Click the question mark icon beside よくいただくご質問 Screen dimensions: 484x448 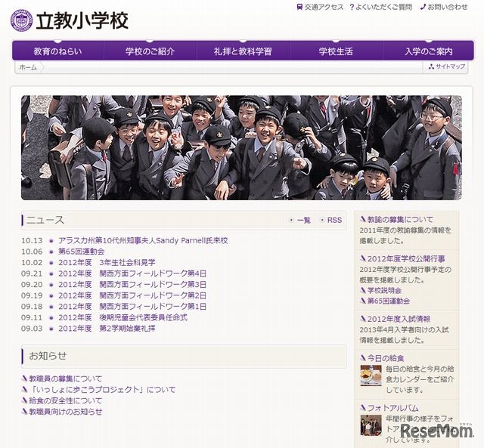pos(352,7)
